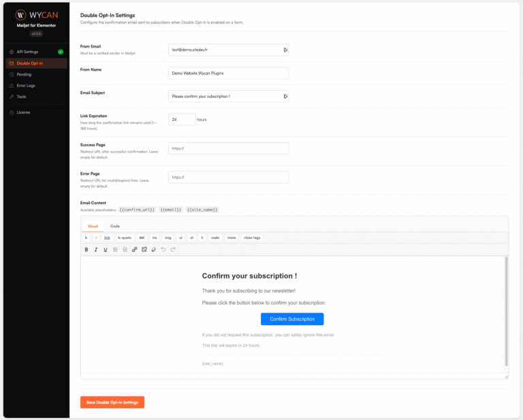
Task: Click the 'del' quicktag button
Action: 142,238
